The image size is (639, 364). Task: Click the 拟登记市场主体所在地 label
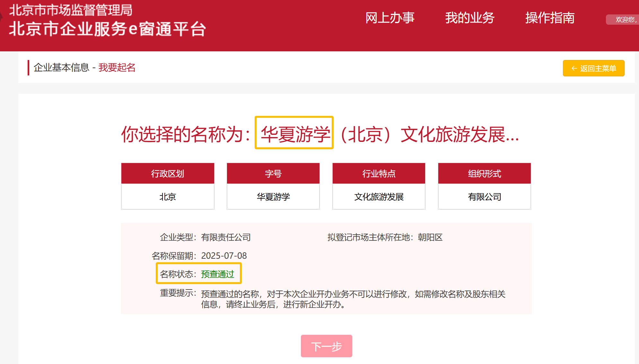[x=371, y=237]
